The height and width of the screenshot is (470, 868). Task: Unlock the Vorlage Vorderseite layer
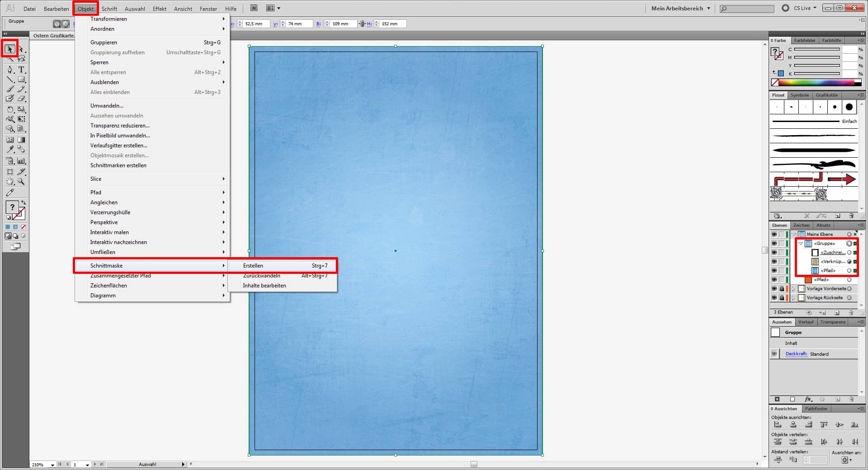pyautogui.click(x=782, y=289)
